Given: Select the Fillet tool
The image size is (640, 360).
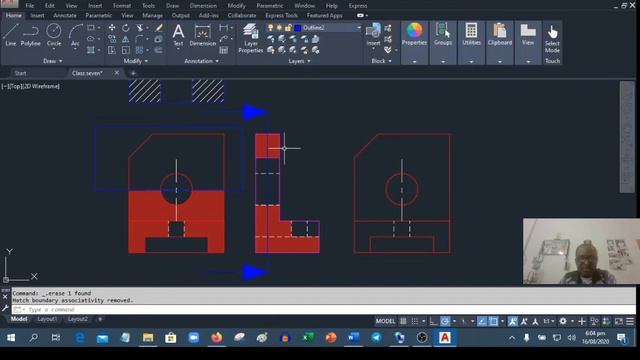Looking at the screenshot, I should [139, 39].
